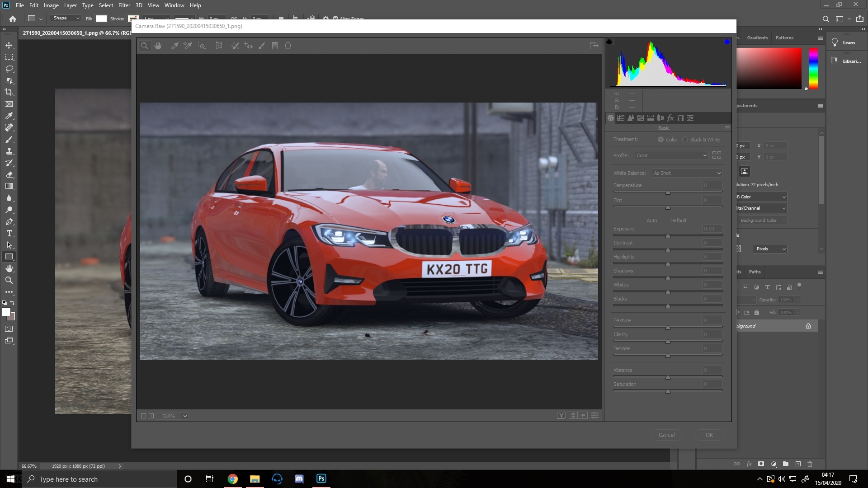Select the Color treatment radio button
Screen dimensions: 868x488
(x=661, y=140)
